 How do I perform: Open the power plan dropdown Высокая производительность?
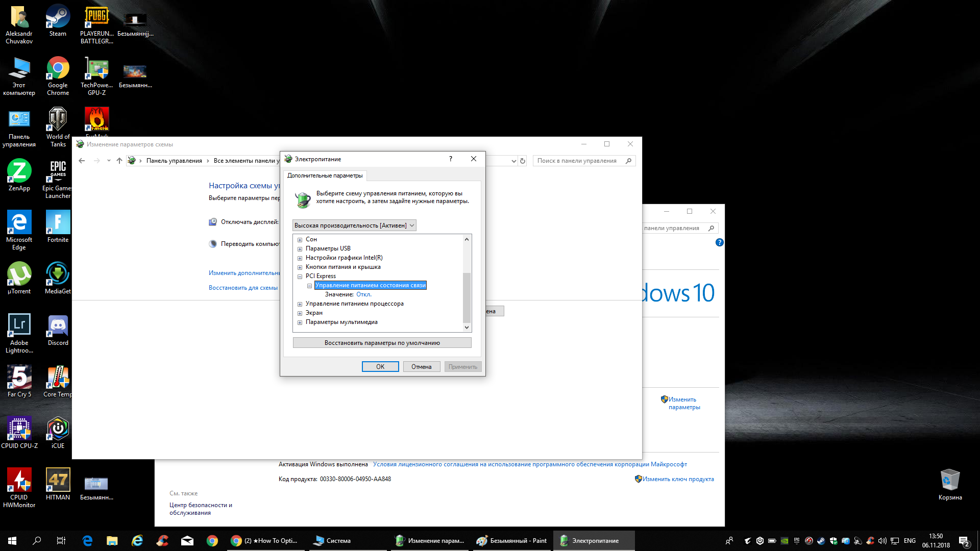point(354,226)
